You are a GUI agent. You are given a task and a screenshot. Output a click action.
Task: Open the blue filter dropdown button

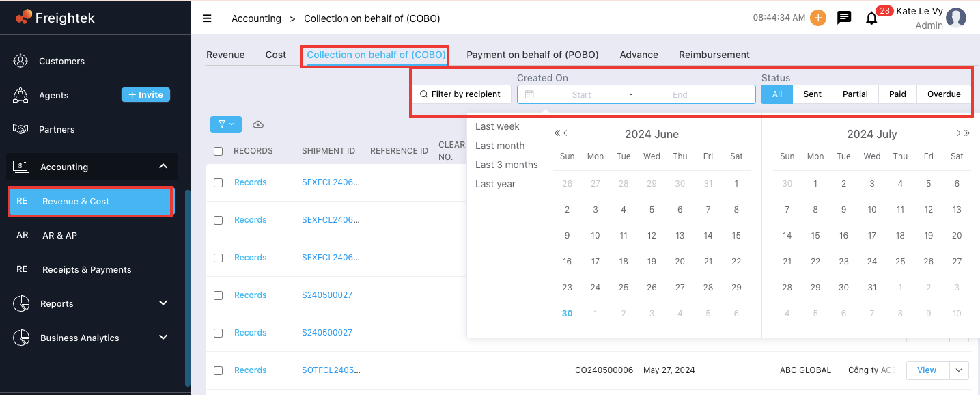226,124
